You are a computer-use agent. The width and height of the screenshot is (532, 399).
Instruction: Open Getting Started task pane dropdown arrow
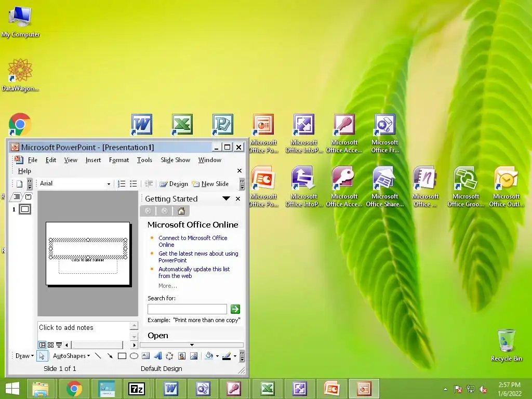[x=226, y=198]
